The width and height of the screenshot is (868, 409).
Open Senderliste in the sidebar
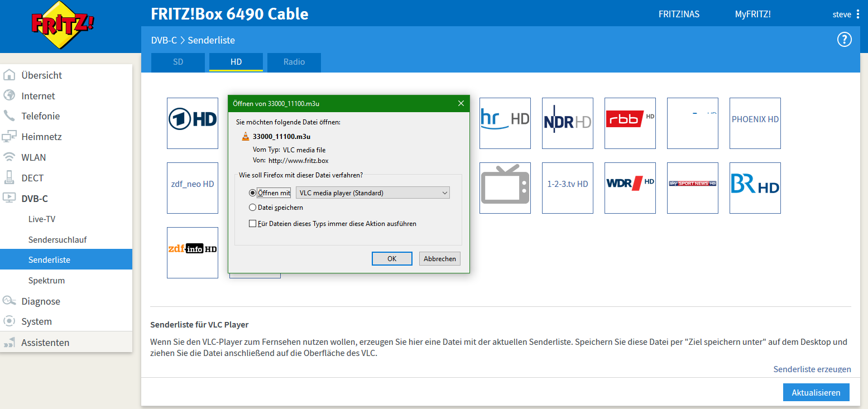click(x=66, y=259)
